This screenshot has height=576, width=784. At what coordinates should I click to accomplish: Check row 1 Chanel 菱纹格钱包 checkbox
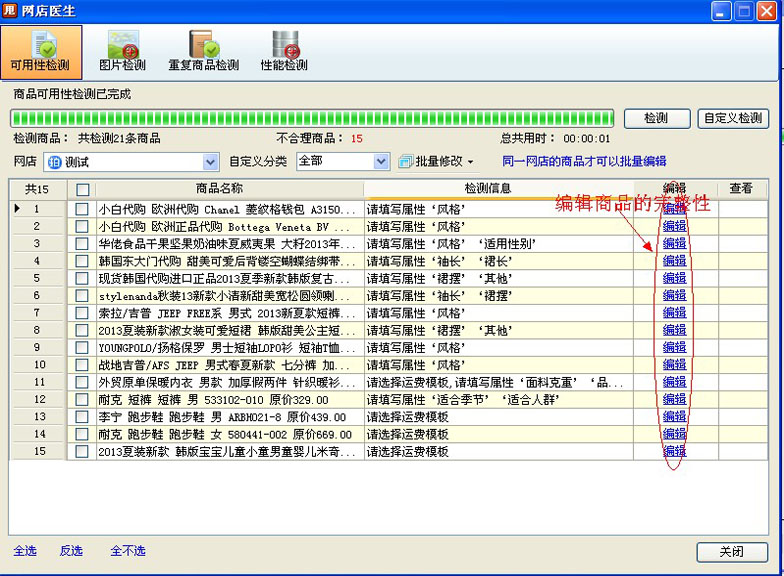tap(82, 209)
